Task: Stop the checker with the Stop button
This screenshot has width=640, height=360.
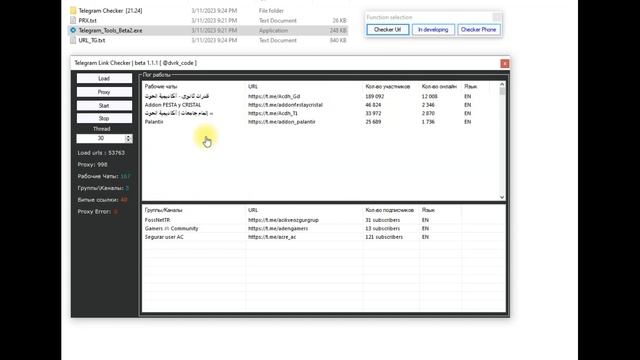Action: [104, 118]
